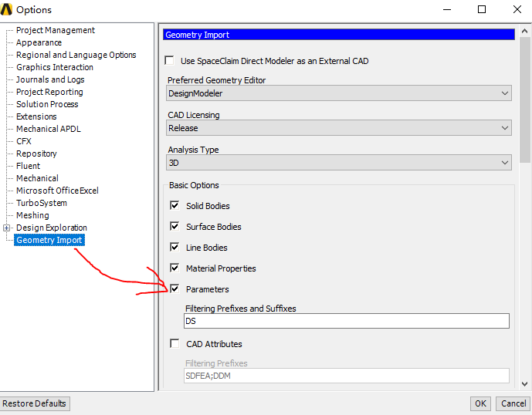This screenshot has height=415, width=532.
Task: Click the Filtering Prefixes and Suffixes field
Action: coord(347,321)
